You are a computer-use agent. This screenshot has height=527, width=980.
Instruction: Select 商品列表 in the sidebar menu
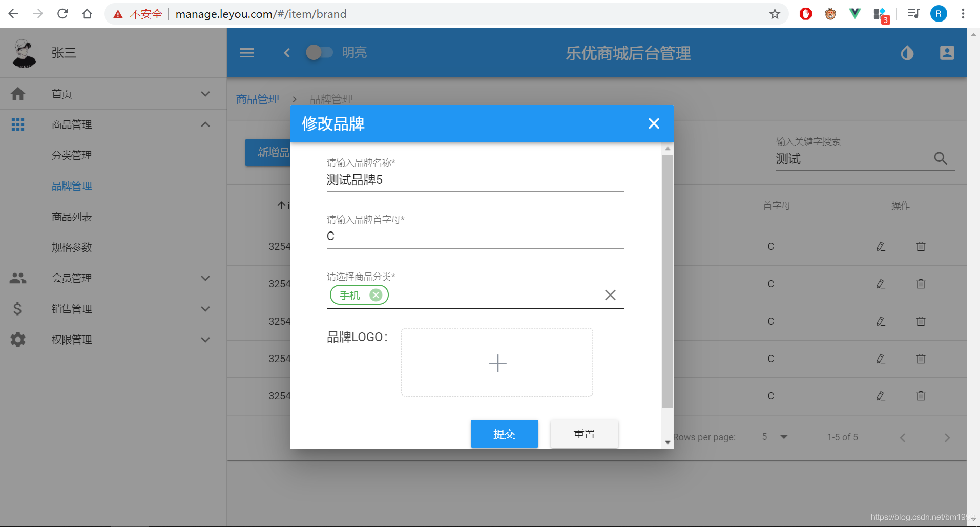[72, 216]
